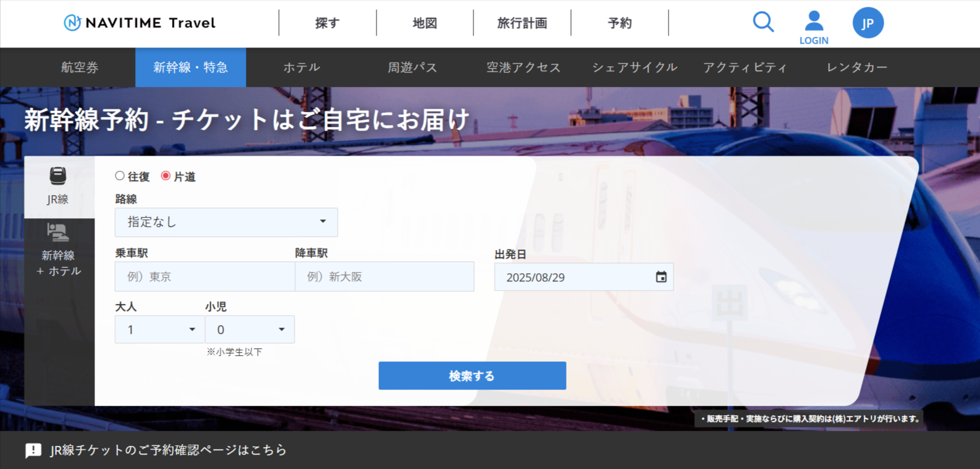Switch to the ホテル tab

pyautogui.click(x=301, y=68)
